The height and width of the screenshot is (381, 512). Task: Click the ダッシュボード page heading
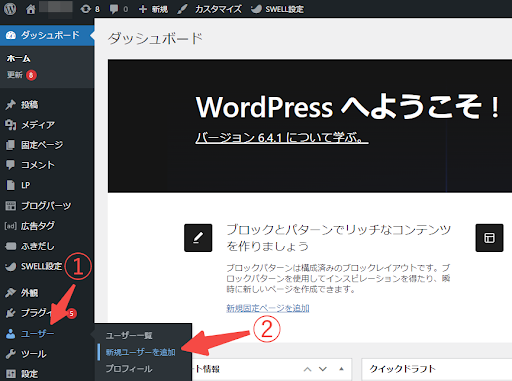click(155, 39)
